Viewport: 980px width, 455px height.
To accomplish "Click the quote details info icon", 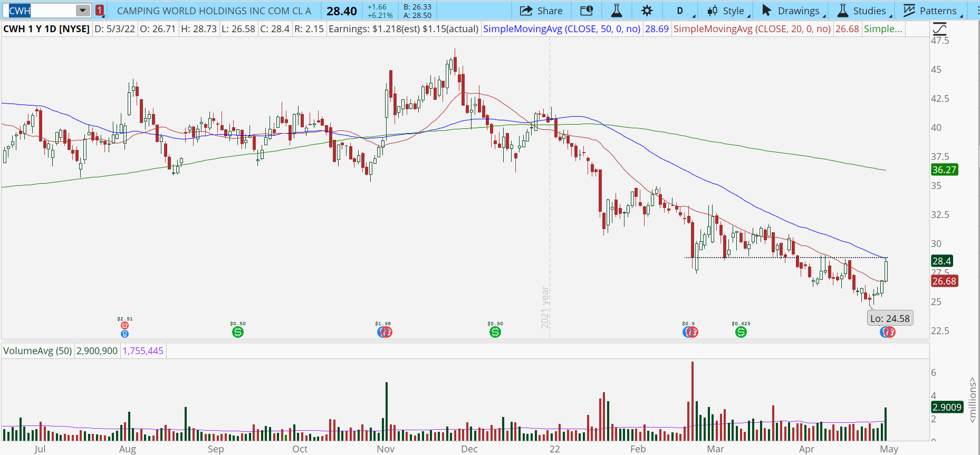I will click(587, 11).
